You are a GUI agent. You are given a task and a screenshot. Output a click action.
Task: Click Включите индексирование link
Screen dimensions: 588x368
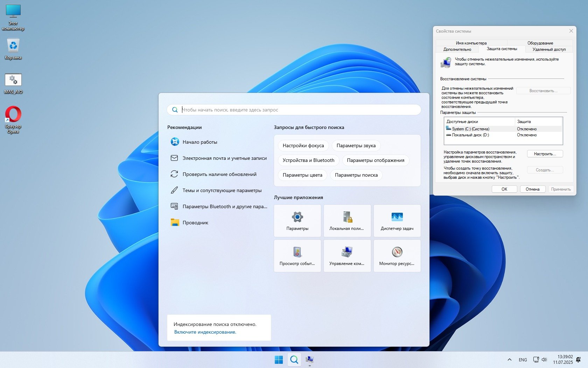pos(205,332)
